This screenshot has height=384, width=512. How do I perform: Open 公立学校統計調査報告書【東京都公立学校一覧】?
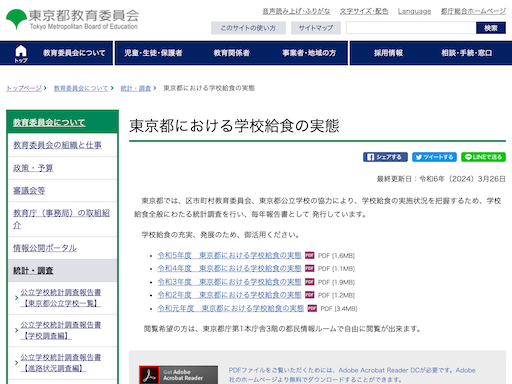(61, 298)
